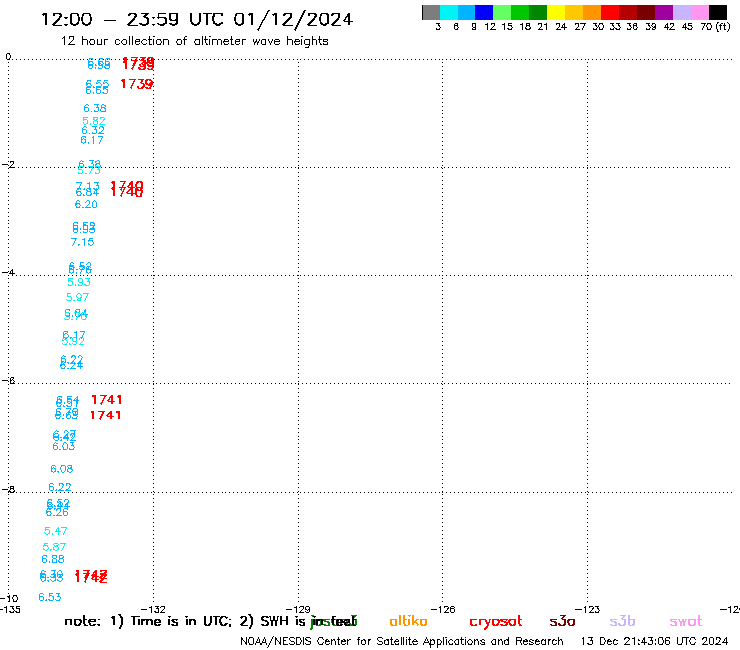Image resolution: width=740 pixels, height=650 pixels.
Task: Click the -135 longitude axis label
Action: coord(10,609)
